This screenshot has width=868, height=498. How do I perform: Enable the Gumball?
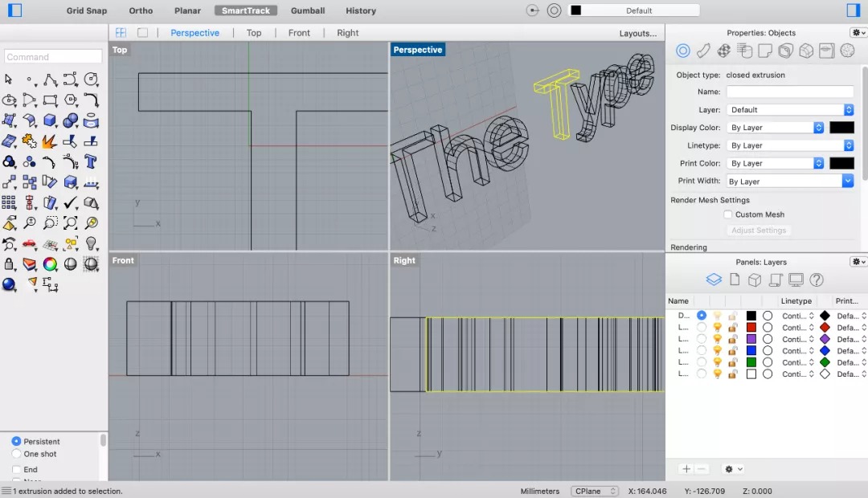point(308,10)
